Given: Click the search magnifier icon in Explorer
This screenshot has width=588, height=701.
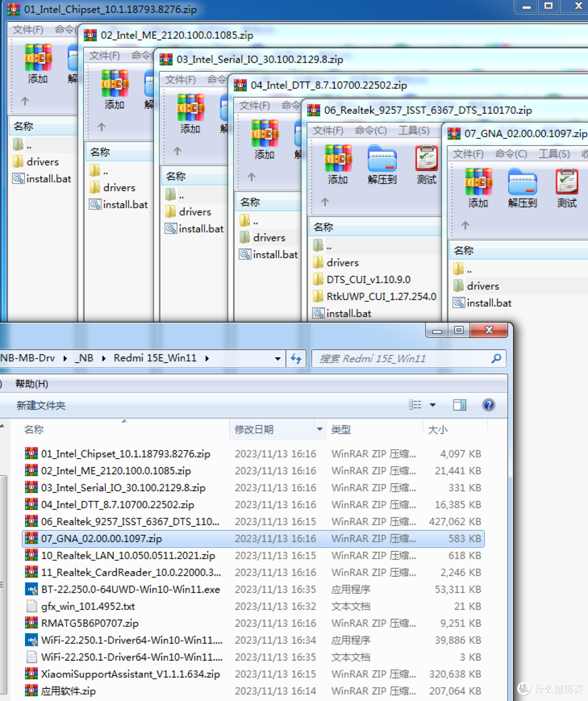Looking at the screenshot, I should [x=496, y=358].
